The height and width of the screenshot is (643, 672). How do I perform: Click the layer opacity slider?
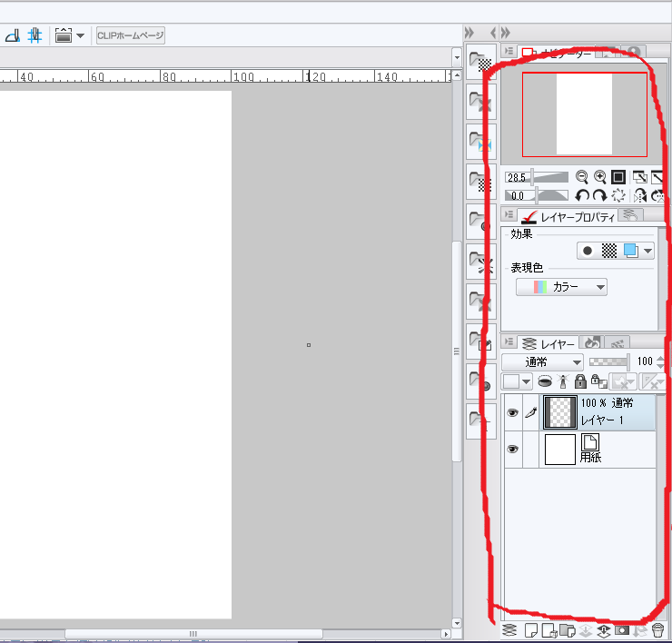(608, 361)
